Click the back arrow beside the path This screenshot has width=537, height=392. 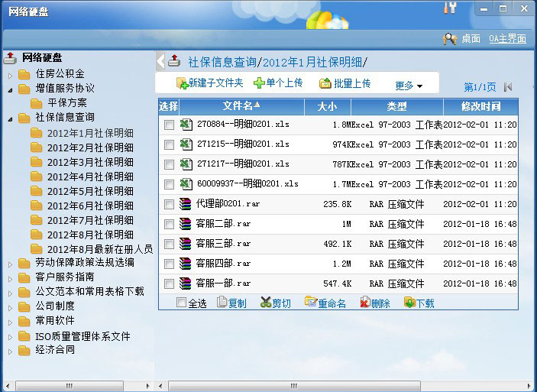tap(160, 62)
